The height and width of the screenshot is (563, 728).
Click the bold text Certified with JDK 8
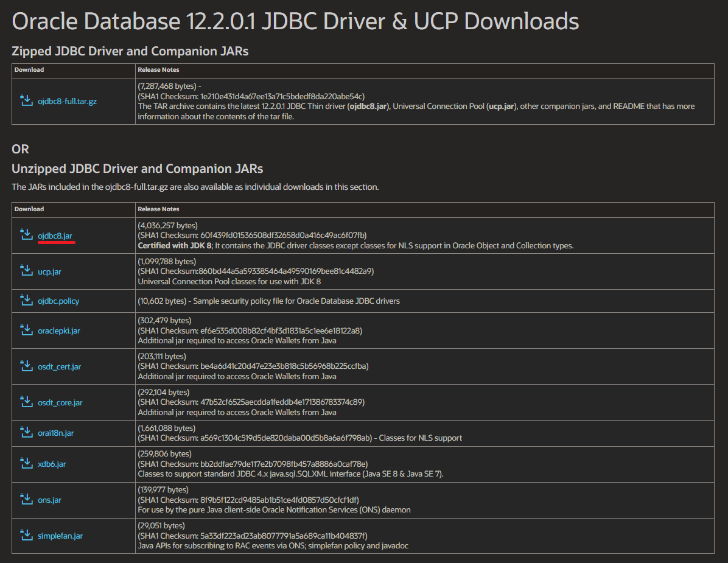click(x=175, y=245)
